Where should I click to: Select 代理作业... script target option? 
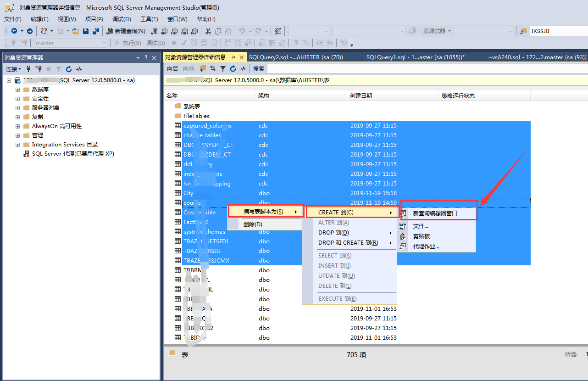[437, 246]
